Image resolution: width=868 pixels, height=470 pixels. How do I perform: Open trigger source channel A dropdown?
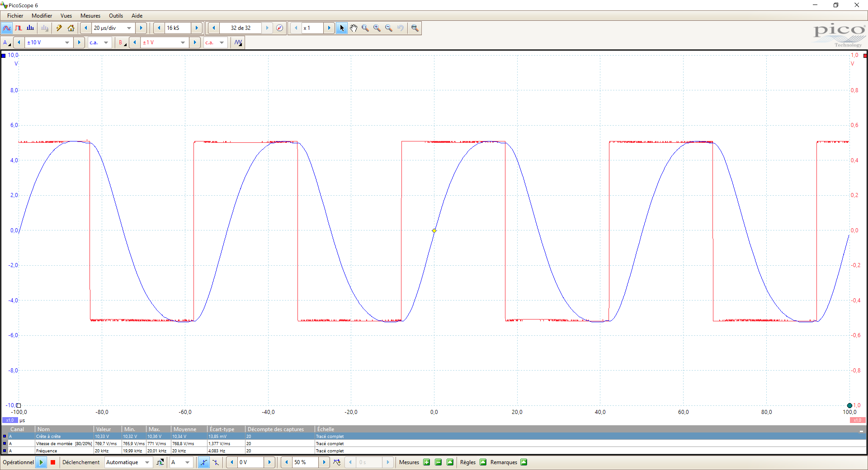(x=188, y=462)
